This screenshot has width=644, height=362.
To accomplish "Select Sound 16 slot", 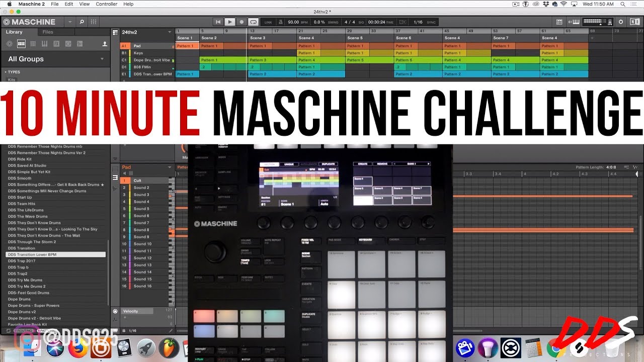I will click(145, 286).
